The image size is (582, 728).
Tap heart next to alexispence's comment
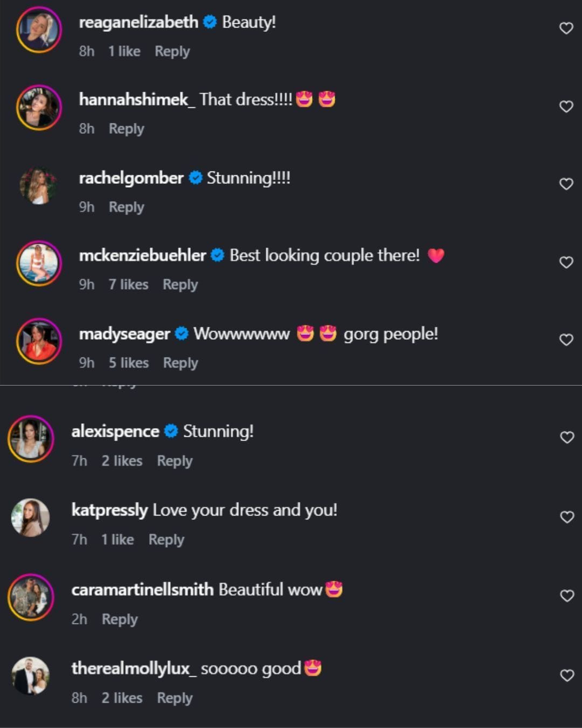(x=567, y=437)
